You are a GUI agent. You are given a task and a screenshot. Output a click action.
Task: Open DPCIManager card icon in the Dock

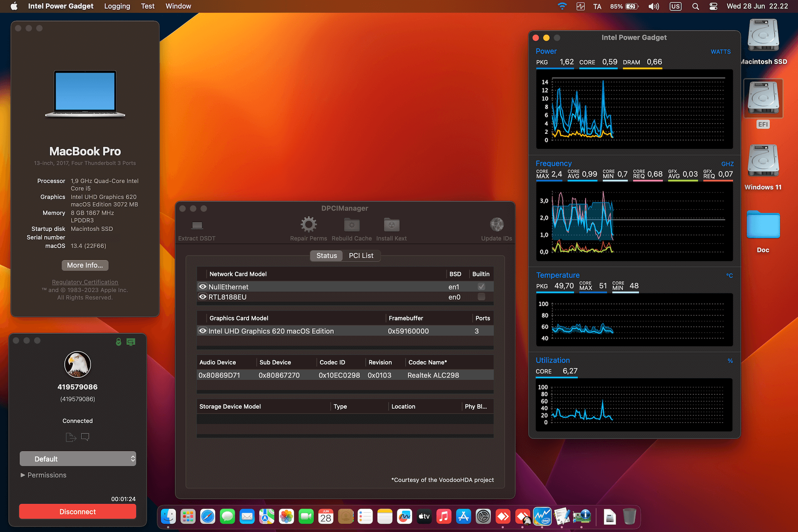pyautogui.click(x=582, y=517)
